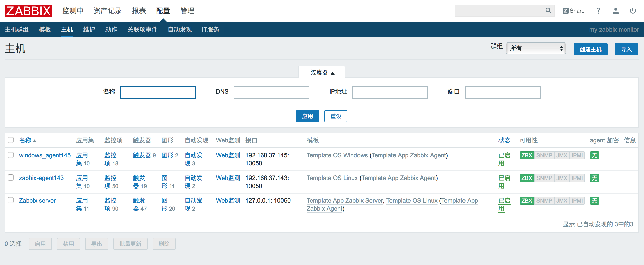Click JMX badge for zabbix-agent143
The height and width of the screenshot is (265, 644).
click(562, 178)
